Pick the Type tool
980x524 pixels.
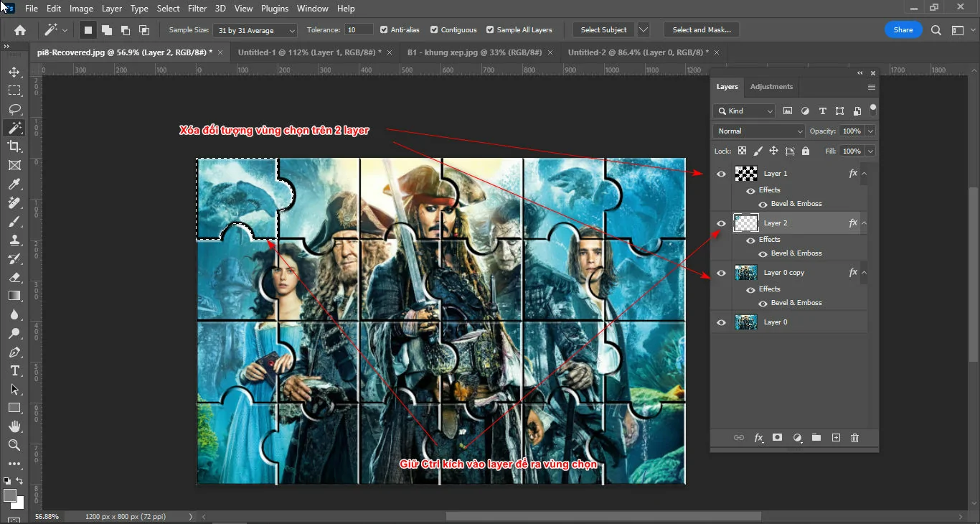coord(14,371)
